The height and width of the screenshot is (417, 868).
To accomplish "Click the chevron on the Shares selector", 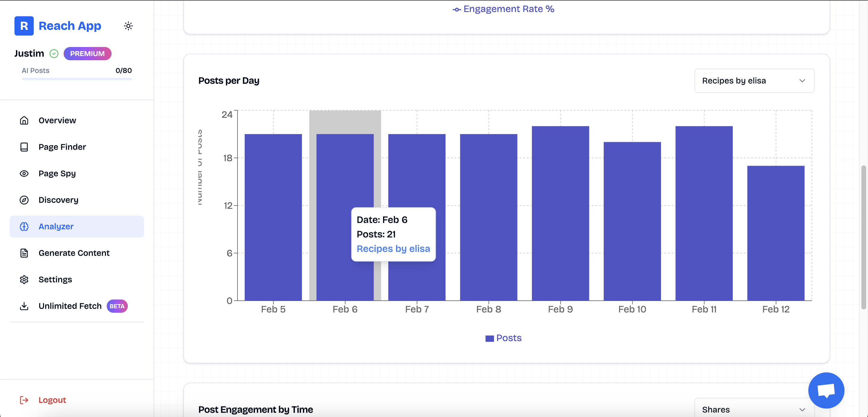I will (x=802, y=409).
